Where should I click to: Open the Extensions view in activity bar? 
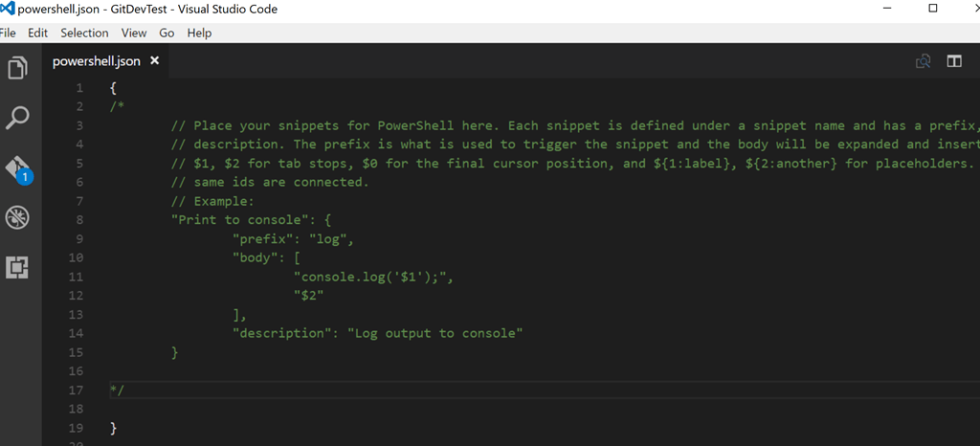[17, 267]
